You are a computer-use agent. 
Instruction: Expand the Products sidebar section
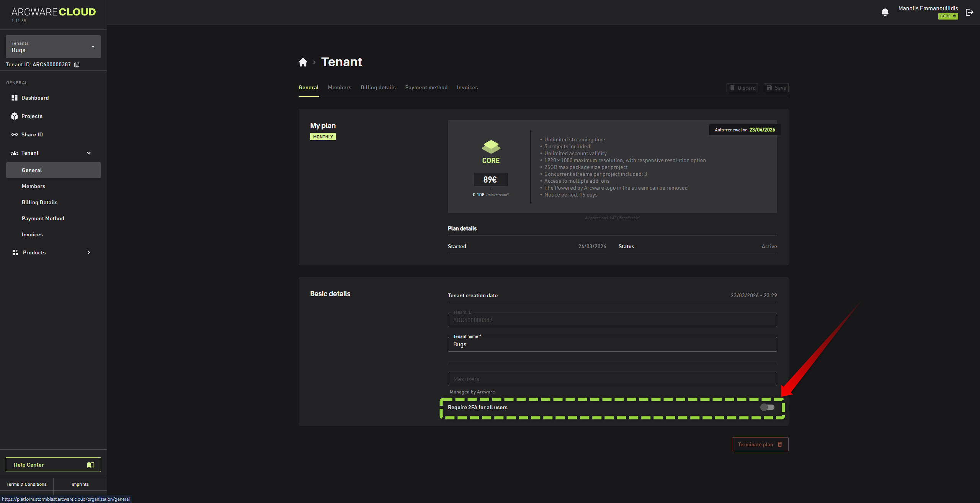pyautogui.click(x=89, y=252)
